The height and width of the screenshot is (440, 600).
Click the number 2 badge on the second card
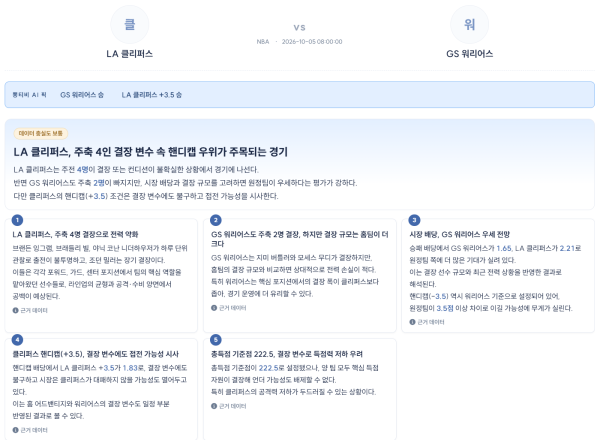216,220
